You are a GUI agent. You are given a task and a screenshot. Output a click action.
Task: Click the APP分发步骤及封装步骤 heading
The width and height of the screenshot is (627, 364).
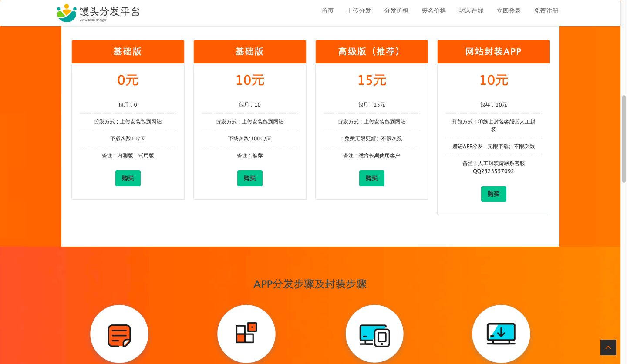click(x=310, y=284)
